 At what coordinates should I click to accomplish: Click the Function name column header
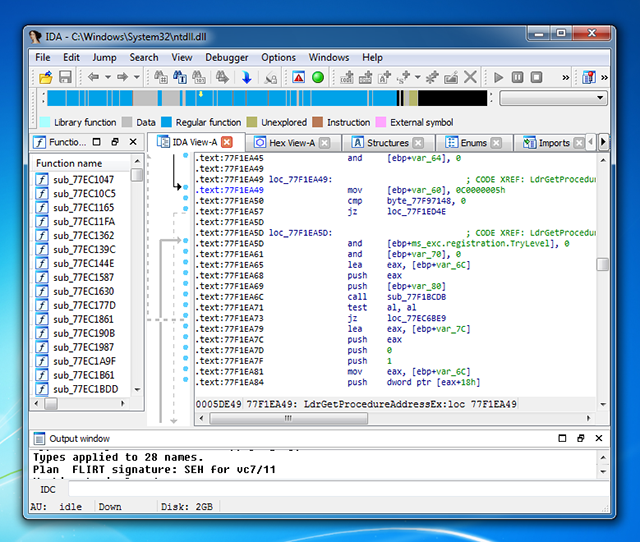70,163
